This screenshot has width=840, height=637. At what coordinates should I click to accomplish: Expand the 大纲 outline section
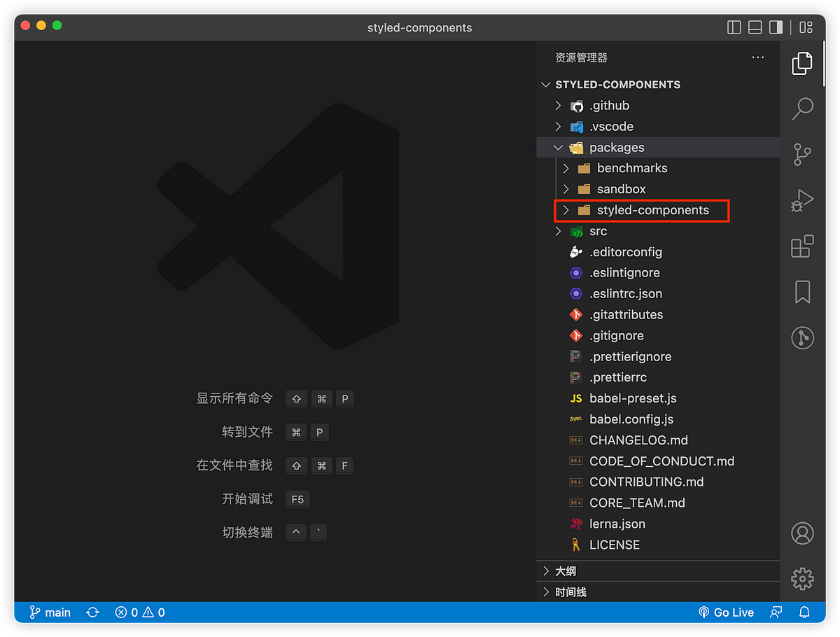click(x=658, y=571)
